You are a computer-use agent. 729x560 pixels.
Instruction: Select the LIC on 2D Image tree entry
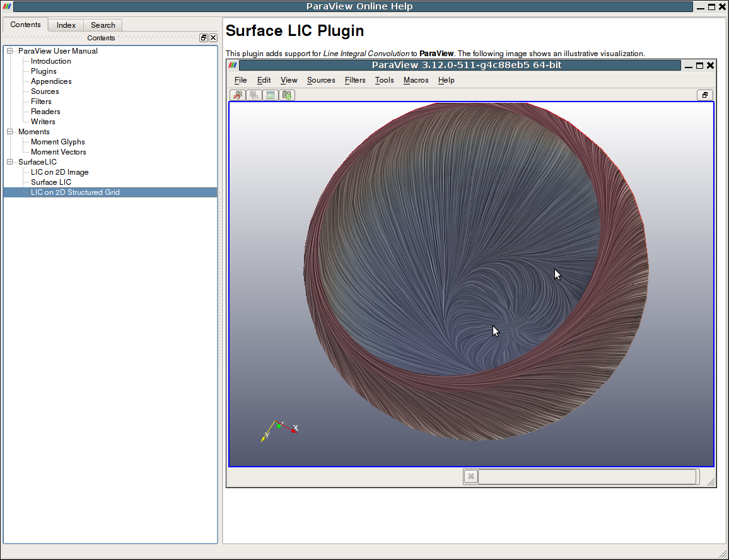tap(59, 172)
